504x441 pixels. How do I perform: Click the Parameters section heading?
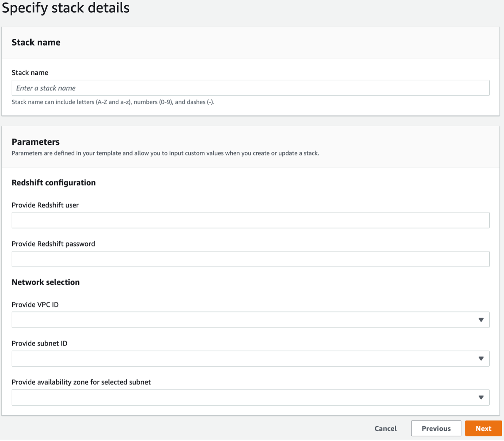(x=36, y=142)
